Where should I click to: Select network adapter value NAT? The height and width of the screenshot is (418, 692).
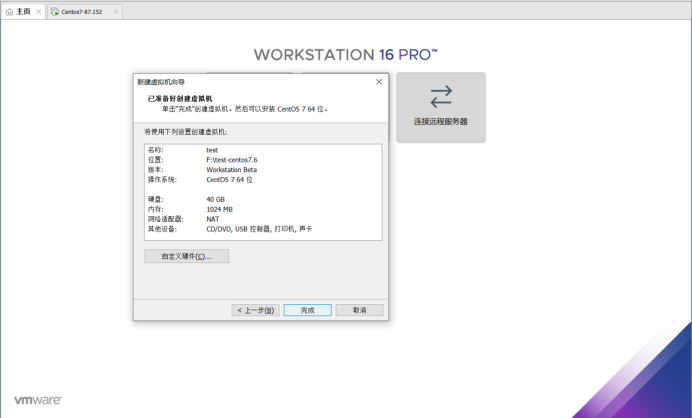click(x=213, y=219)
